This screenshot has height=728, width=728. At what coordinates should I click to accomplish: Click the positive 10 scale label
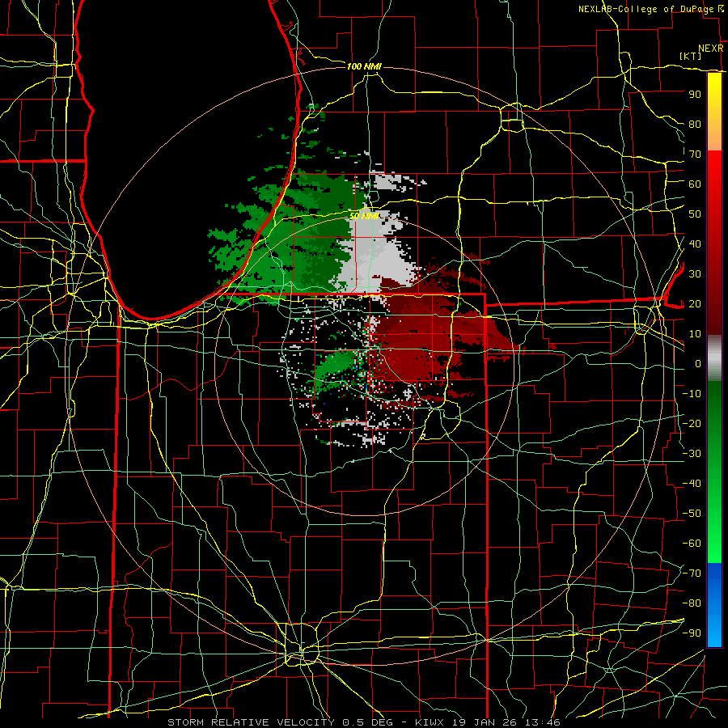click(695, 334)
